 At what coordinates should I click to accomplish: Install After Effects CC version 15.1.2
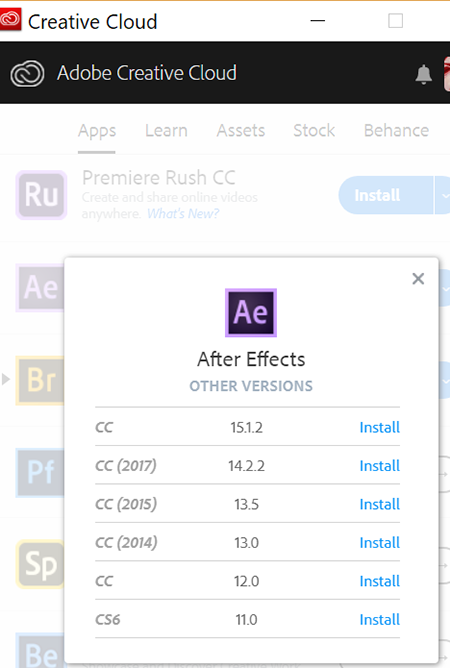tap(380, 427)
